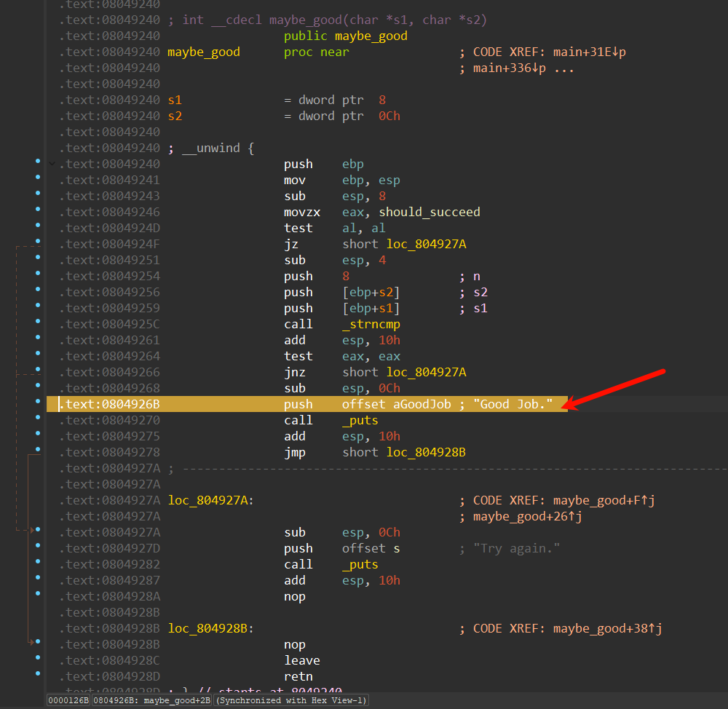Follow main+336 code cross-reference
Screen dimensions: 728x709
pyautogui.click(x=510, y=68)
